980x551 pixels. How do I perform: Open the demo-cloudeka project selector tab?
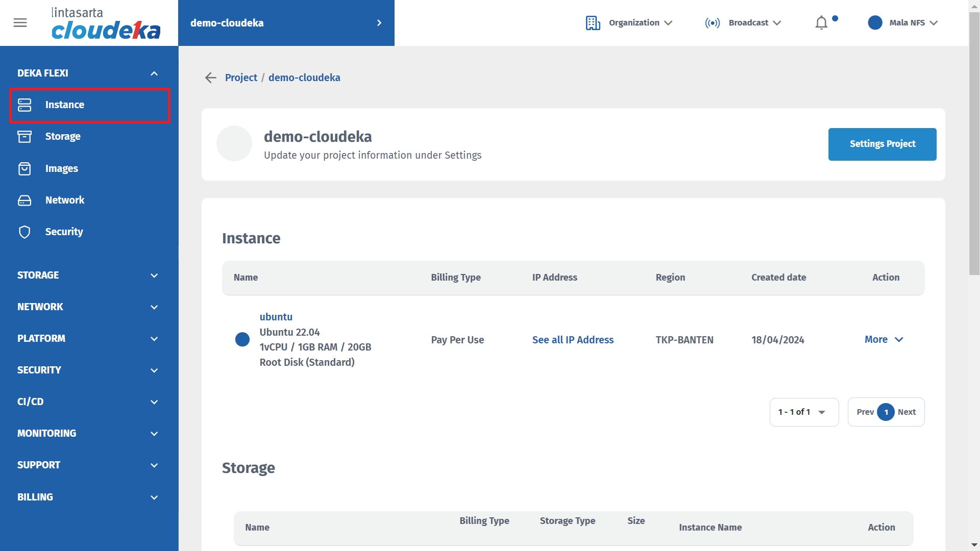286,23
